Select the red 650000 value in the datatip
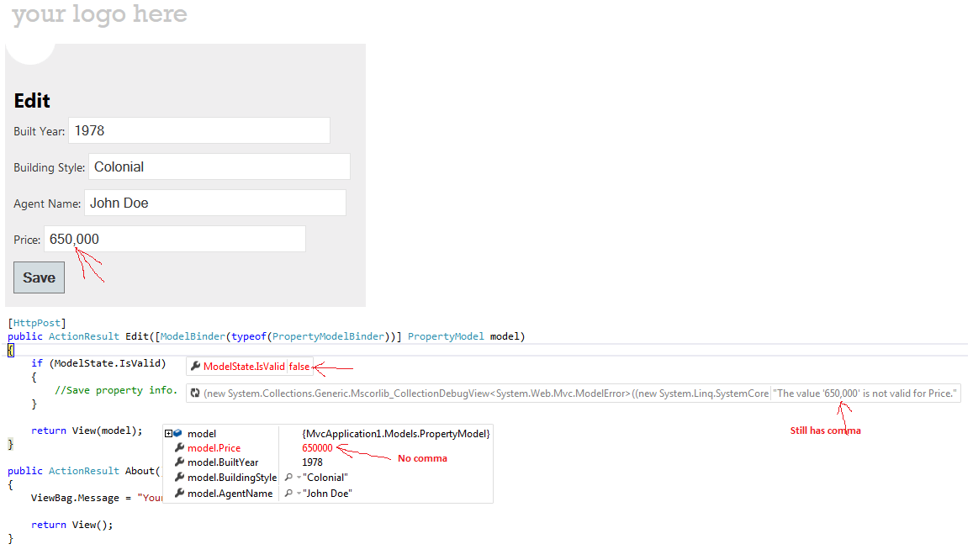This screenshot has width=973, height=560. pyautogui.click(x=317, y=448)
